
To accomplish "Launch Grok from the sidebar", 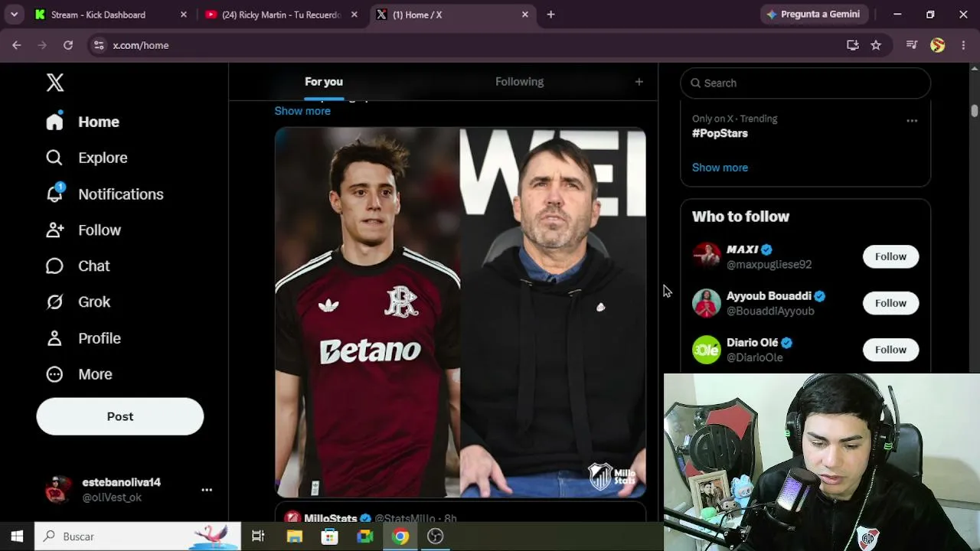I will coord(77,302).
